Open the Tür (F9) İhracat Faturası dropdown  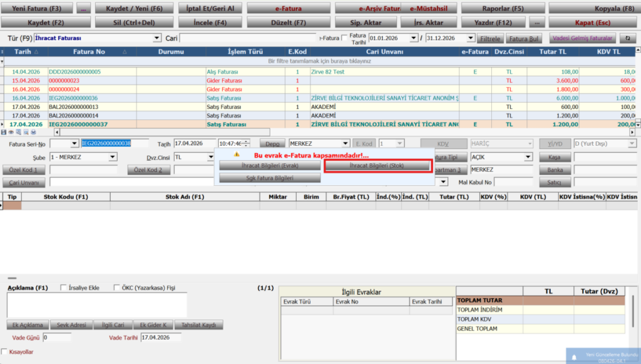(x=156, y=38)
